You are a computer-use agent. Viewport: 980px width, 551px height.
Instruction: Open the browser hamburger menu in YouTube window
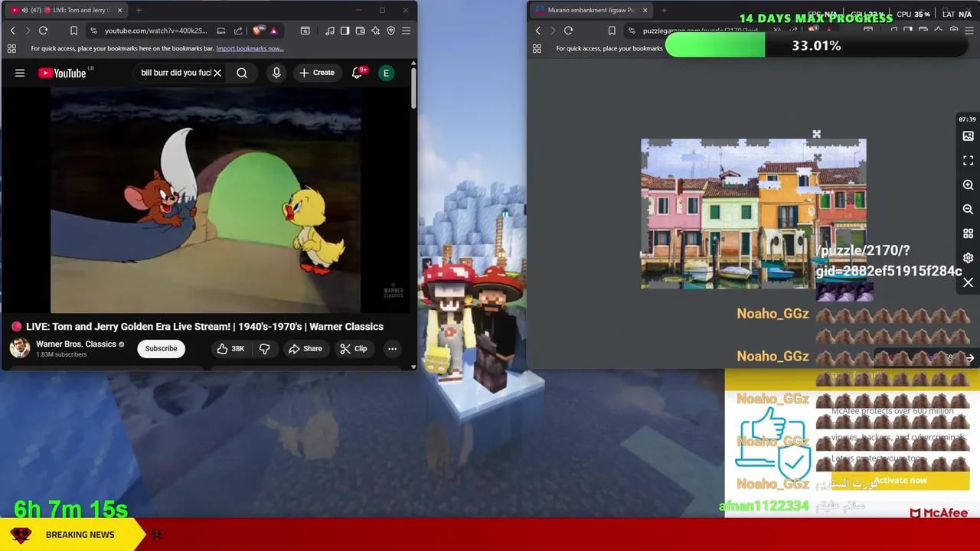(x=406, y=31)
